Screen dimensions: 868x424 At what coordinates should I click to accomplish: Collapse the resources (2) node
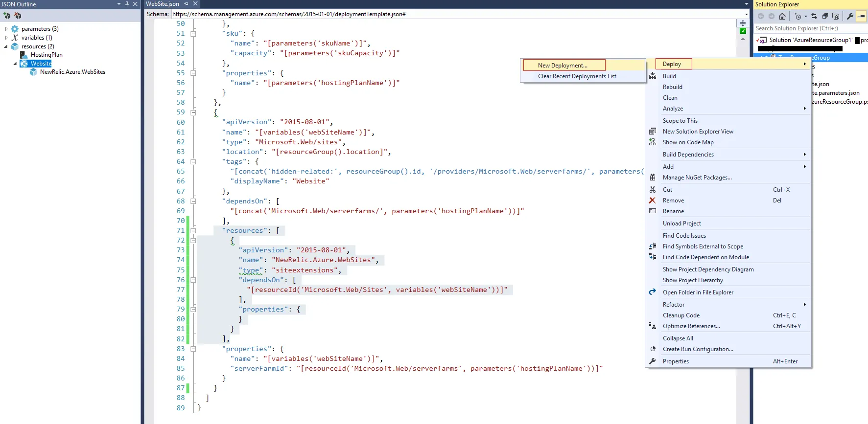click(6, 46)
